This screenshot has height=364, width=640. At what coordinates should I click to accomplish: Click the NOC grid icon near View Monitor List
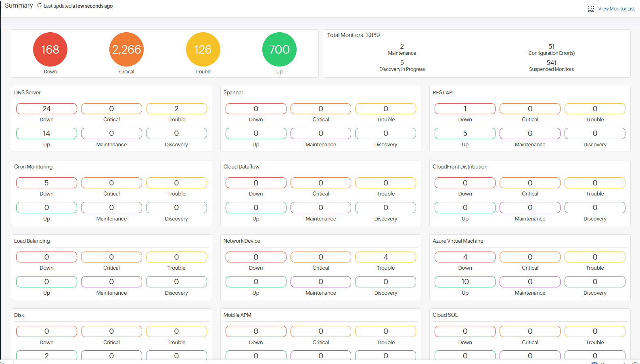pyautogui.click(x=591, y=9)
